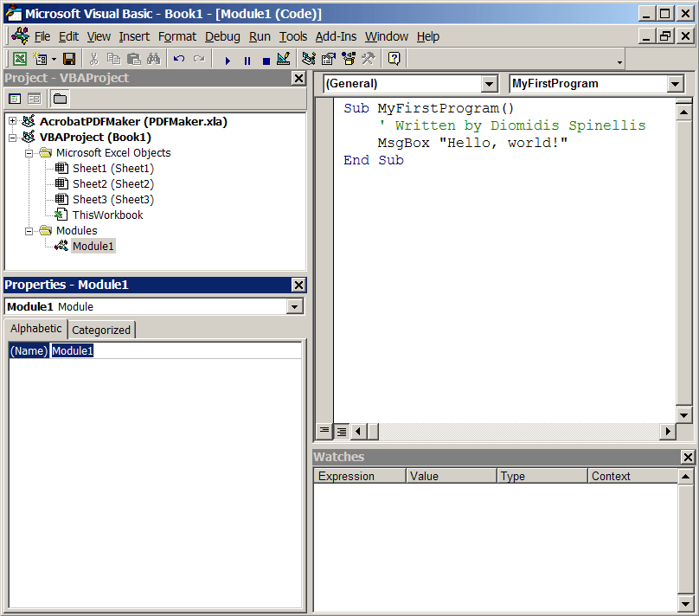Stop execution with Reset button

(266, 61)
